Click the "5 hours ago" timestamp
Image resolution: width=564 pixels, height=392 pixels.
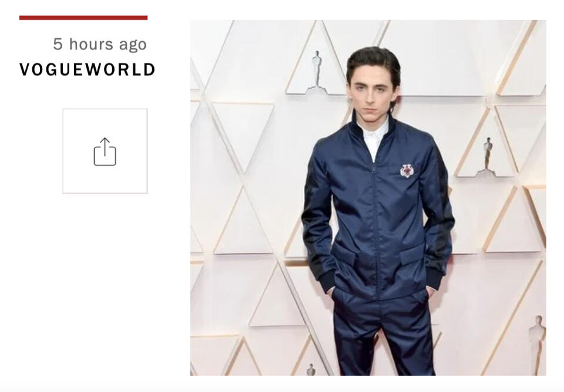100,44
